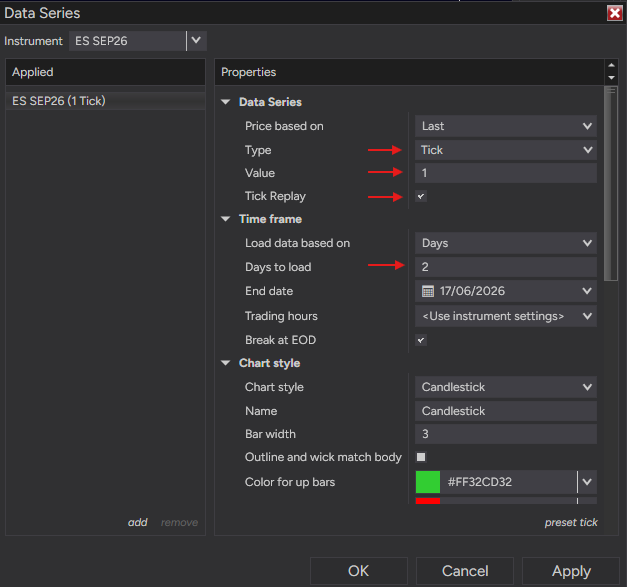This screenshot has width=627, height=587.
Task: Open the Load data based on dropdown
Action: tap(506, 243)
